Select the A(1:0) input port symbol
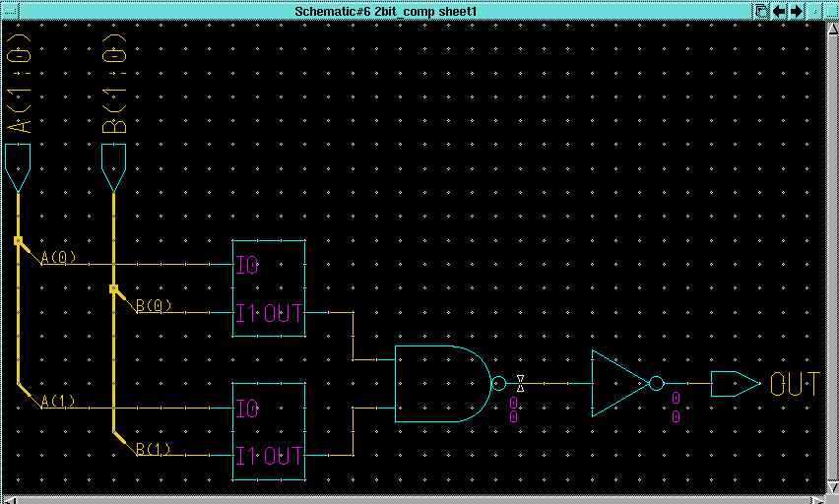Viewport: 839px width, 504px height. point(18,168)
